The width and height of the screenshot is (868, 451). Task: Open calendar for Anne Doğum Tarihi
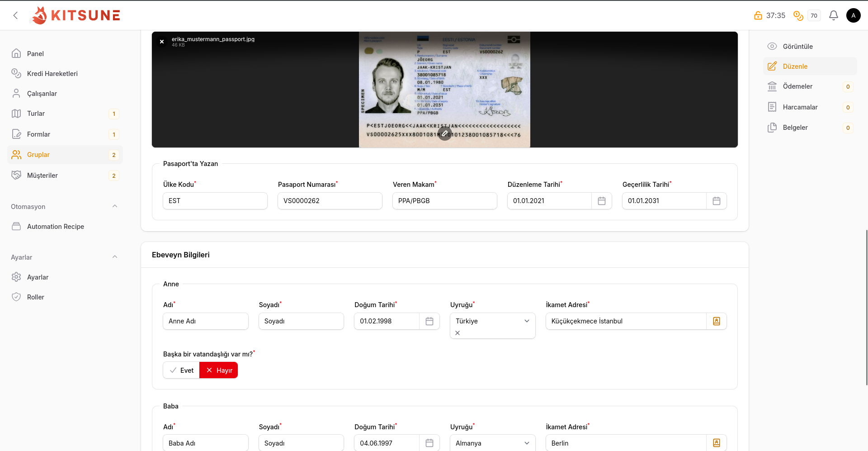(429, 321)
